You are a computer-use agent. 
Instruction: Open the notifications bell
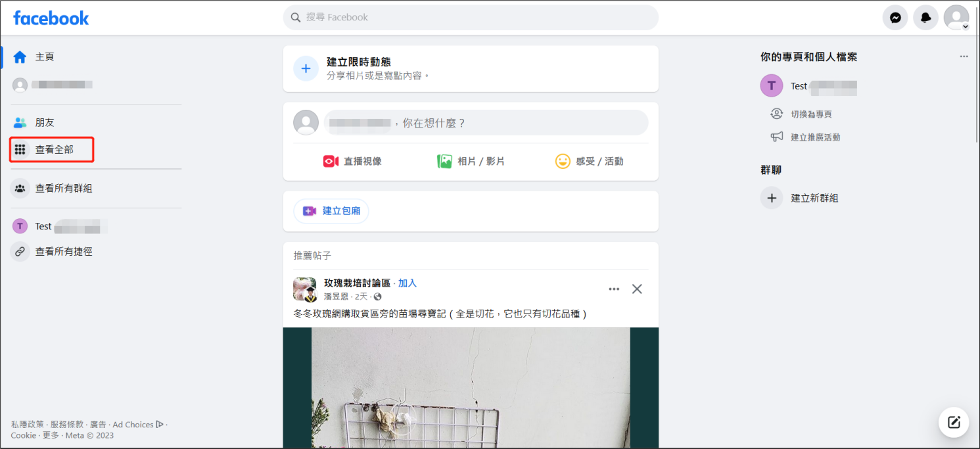tap(925, 17)
